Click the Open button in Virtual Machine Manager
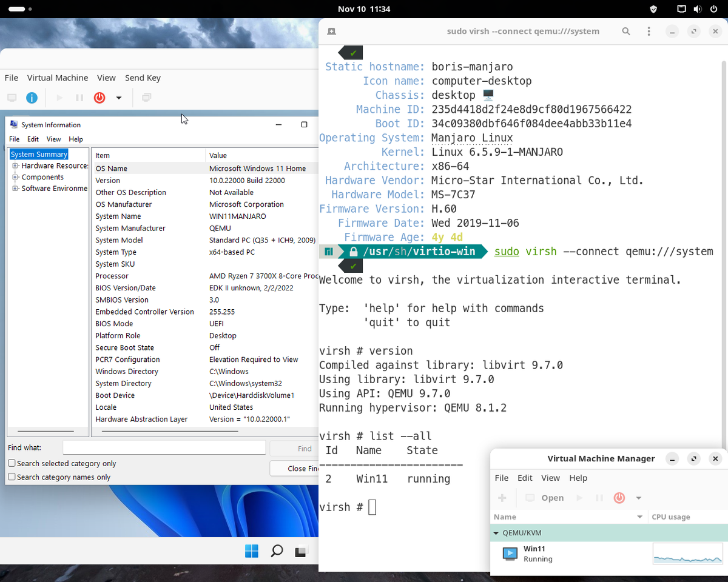The image size is (728, 582). point(552,498)
